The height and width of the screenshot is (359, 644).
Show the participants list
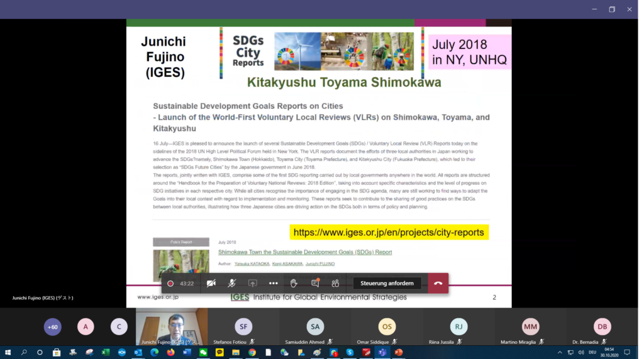(335, 284)
